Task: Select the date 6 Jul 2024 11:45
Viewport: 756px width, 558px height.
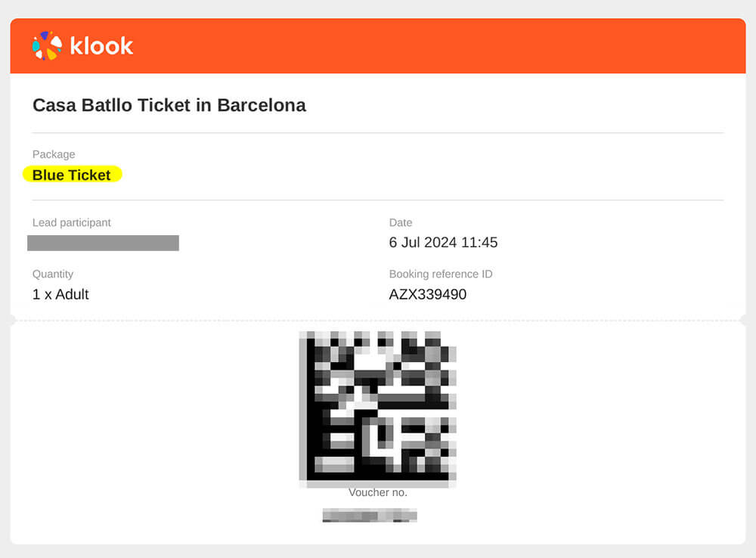Action: [x=443, y=242]
